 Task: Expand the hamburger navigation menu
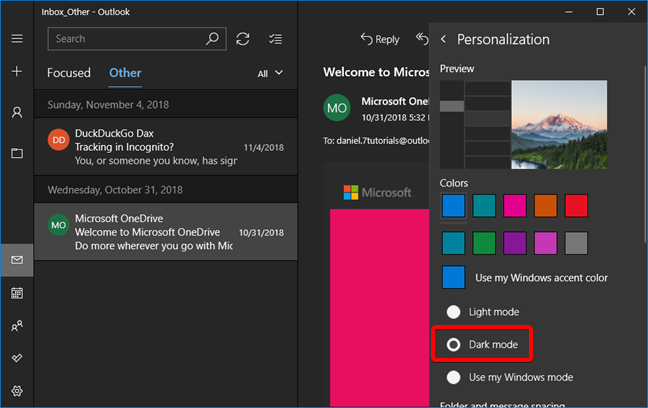coord(17,39)
